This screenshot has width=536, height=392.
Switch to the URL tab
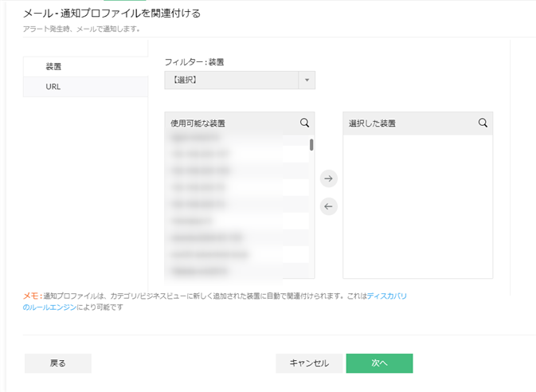coord(53,87)
